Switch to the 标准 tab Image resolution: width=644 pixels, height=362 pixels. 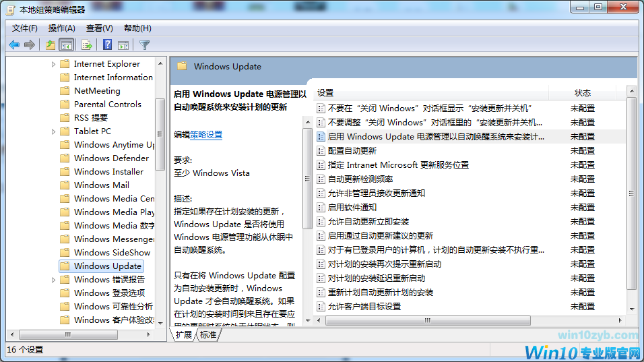click(208, 335)
